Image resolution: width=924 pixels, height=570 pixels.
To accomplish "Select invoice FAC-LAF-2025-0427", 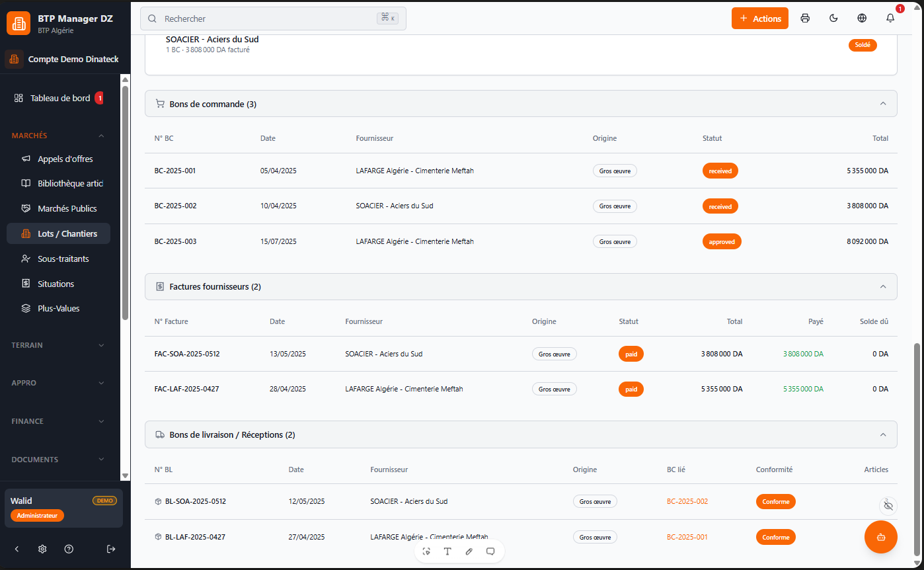I will pyautogui.click(x=521, y=389).
